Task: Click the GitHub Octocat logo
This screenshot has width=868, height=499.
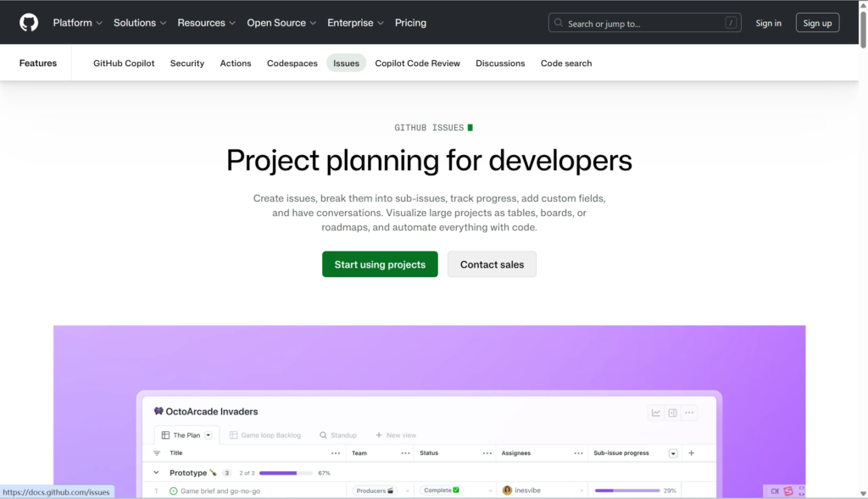Action: (x=29, y=23)
